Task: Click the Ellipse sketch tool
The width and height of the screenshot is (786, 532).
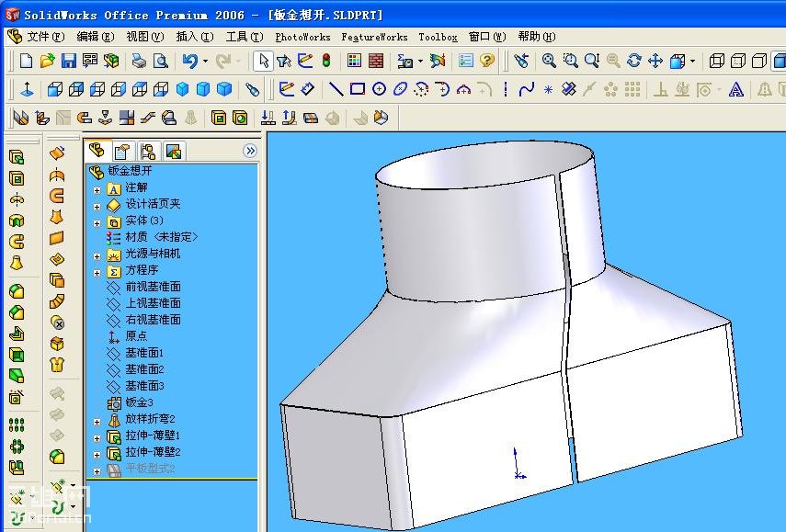Action: (x=400, y=90)
